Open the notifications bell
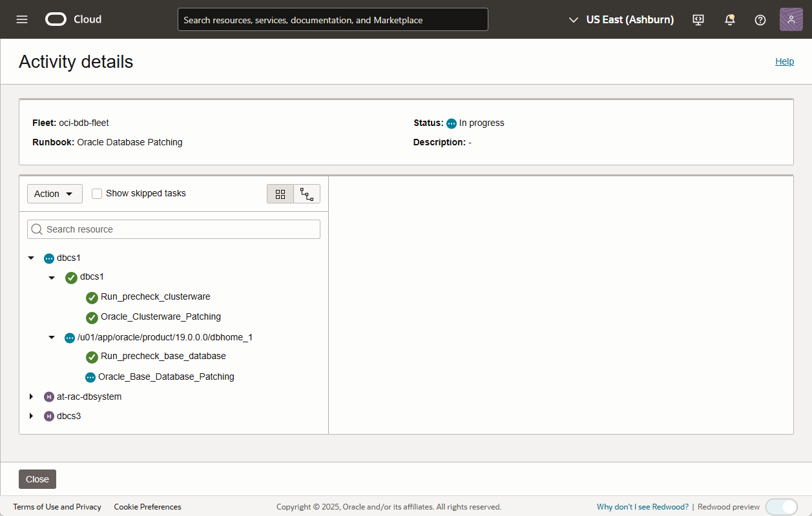Viewport: 812px width, 516px height. pyautogui.click(x=730, y=19)
